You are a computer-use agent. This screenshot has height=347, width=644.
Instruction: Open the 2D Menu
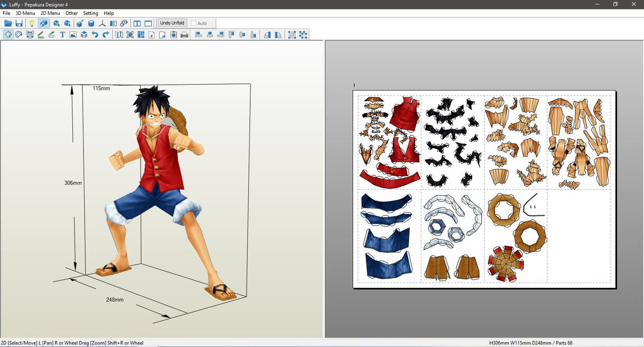[x=50, y=13]
